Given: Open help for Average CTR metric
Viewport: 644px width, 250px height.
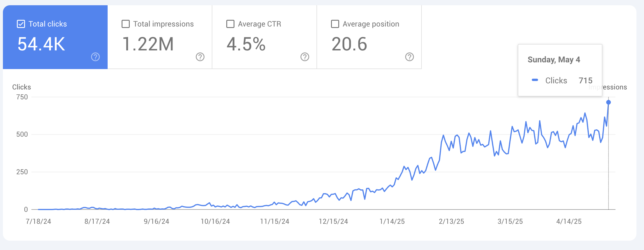Looking at the screenshot, I should tap(304, 57).
